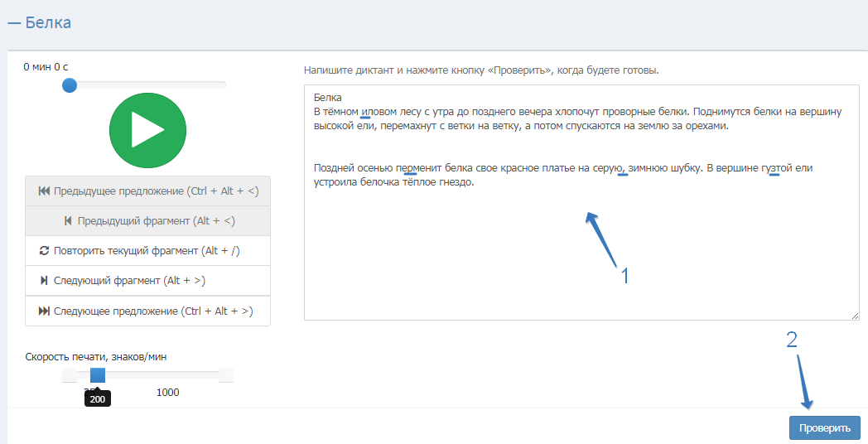Click the audio position slider handle

click(70, 84)
